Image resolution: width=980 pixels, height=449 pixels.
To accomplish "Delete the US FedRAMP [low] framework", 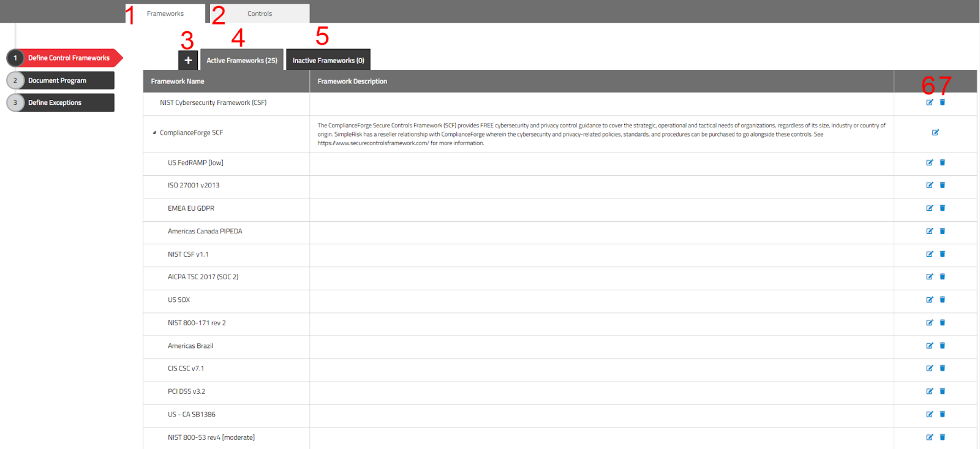I will pyautogui.click(x=942, y=162).
